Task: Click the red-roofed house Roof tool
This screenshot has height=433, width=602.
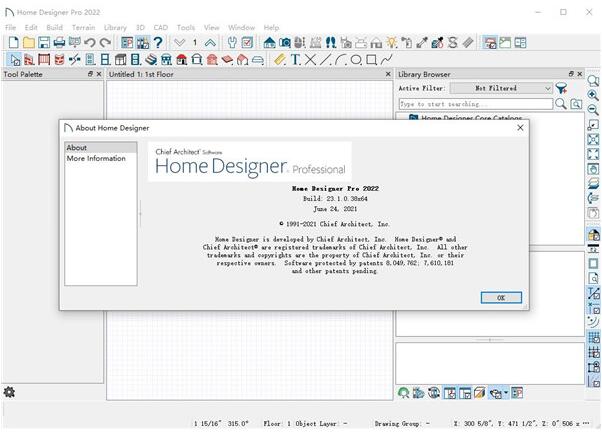Action: [182, 59]
